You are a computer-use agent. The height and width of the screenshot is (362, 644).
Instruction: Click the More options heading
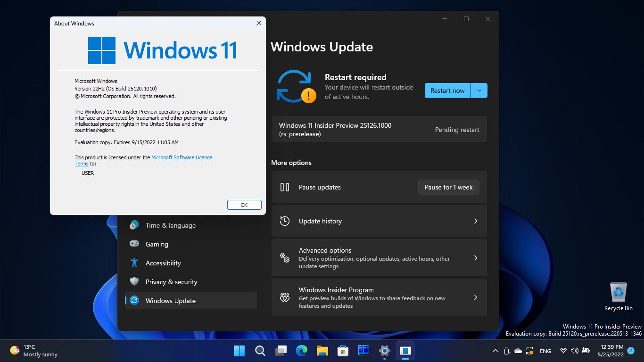(291, 163)
